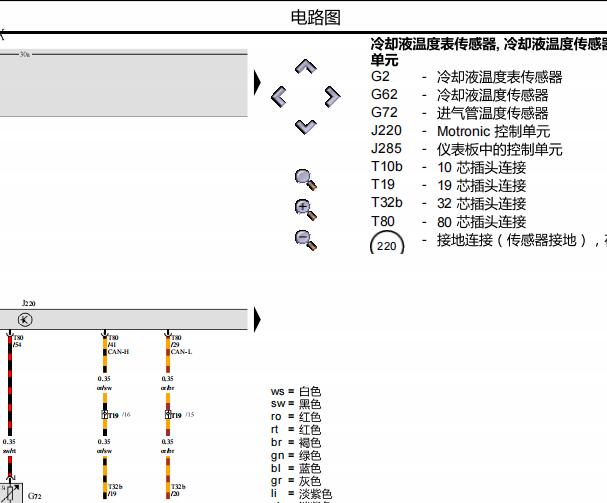Click the J220 label above the bar
The width and height of the screenshot is (607, 503).
(29, 303)
